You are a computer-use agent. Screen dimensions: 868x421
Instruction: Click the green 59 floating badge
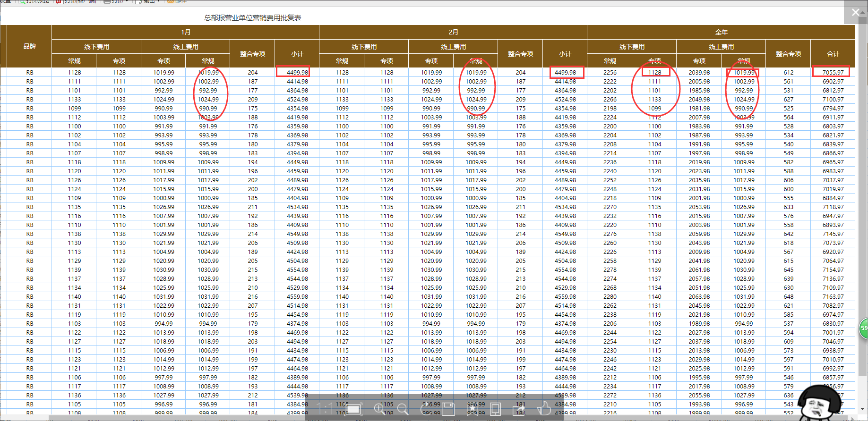[x=864, y=328]
